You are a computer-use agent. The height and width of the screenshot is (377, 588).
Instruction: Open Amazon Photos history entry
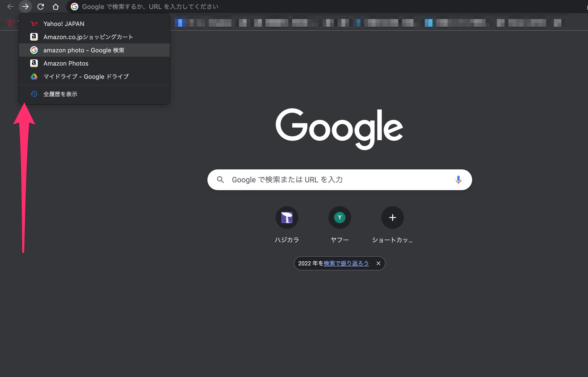point(94,63)
